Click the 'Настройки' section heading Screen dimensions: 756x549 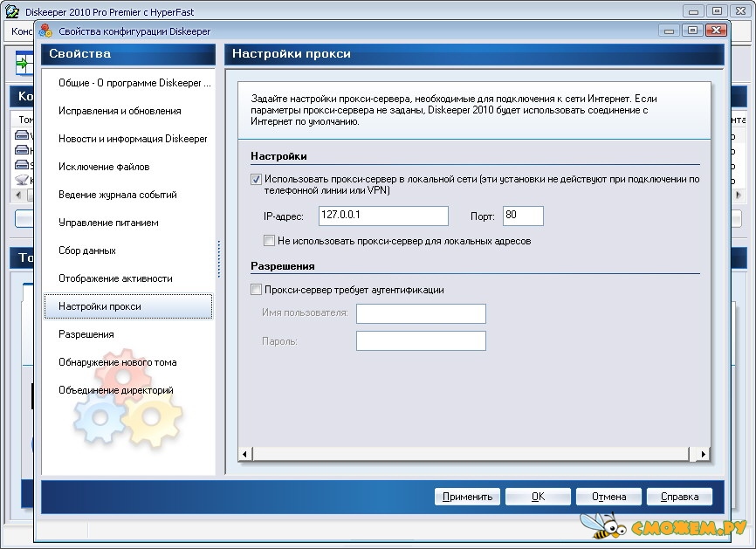[x=278, y=156]
